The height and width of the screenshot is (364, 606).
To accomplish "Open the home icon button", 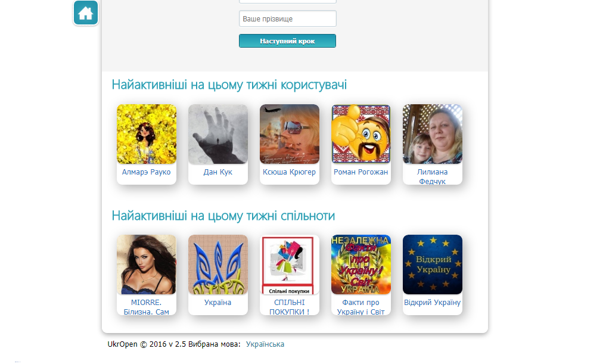I will 85,13.
